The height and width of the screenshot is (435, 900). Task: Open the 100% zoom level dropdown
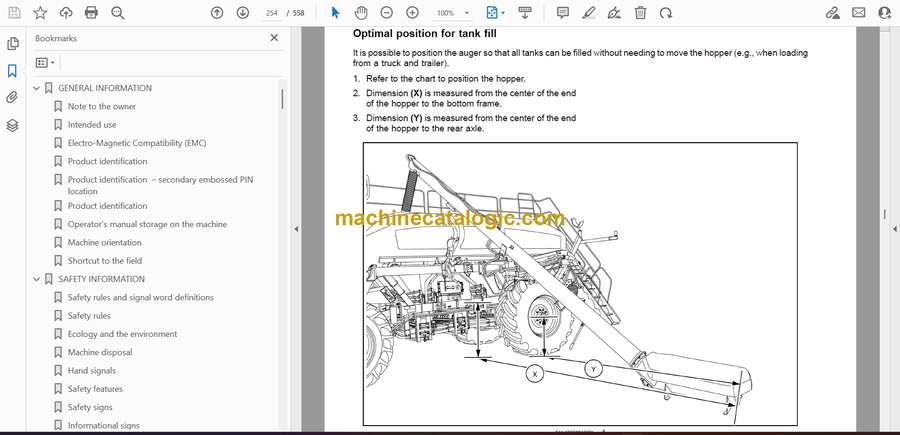click(452, 13)
